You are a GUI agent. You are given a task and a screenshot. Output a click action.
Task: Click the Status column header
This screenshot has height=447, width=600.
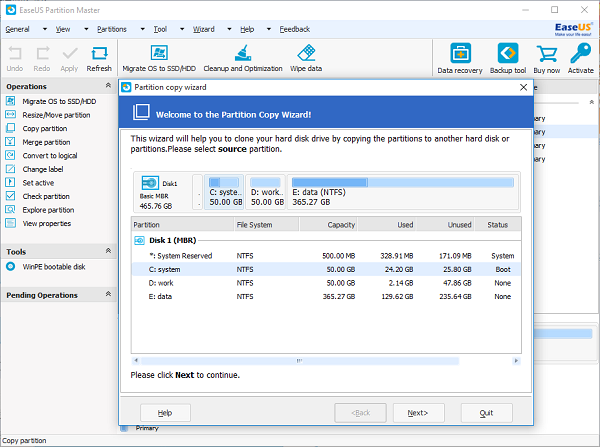click(498, 225)
